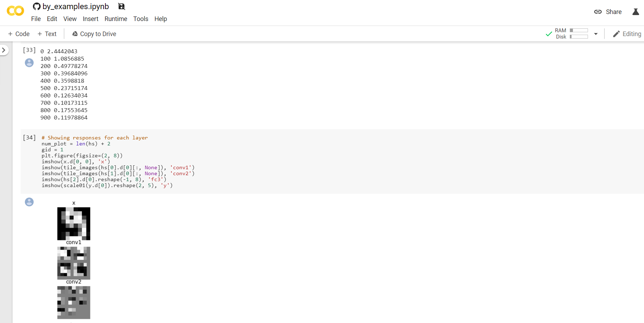Expand the left sidebar panel chevron
644x323 pixels.
pos(4,50)
